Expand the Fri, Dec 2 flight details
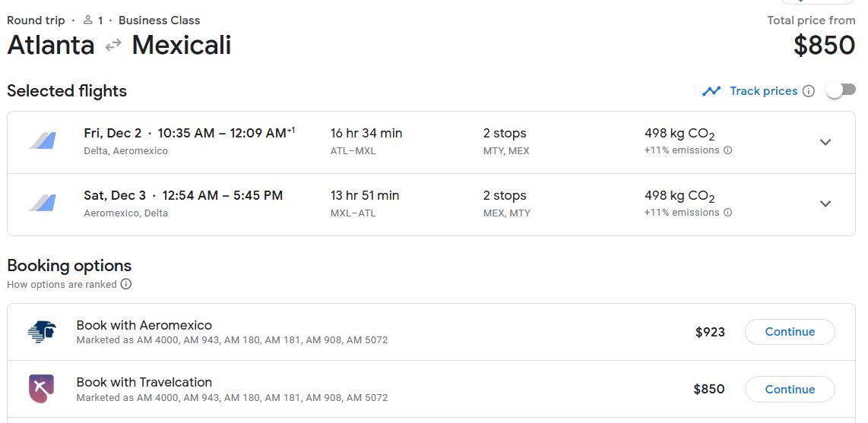This screenshot has height=423, width=868. tap(825, 142)
